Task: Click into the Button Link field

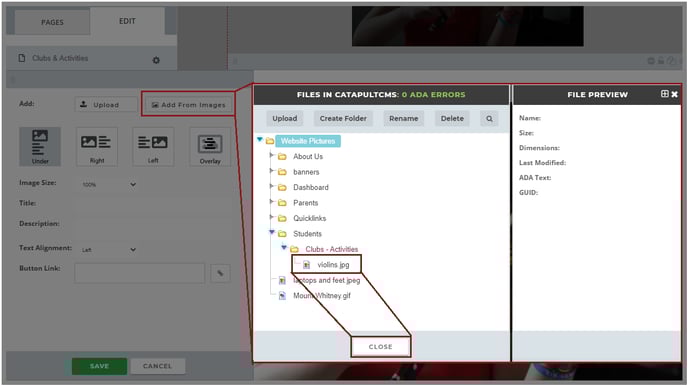Action: click(140, 273)
